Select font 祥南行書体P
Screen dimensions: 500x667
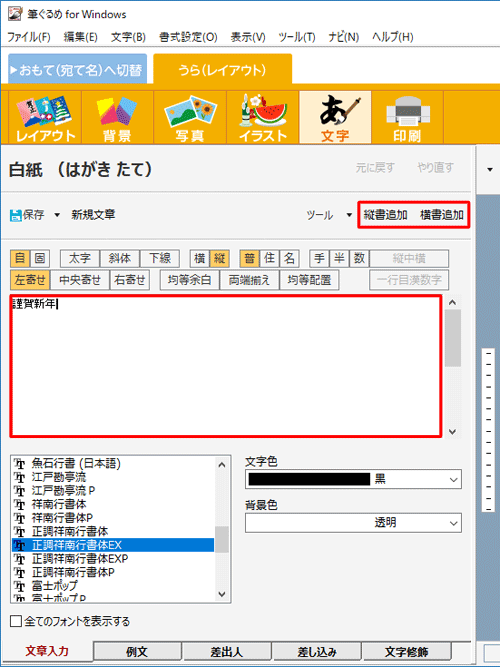[113, 518]
